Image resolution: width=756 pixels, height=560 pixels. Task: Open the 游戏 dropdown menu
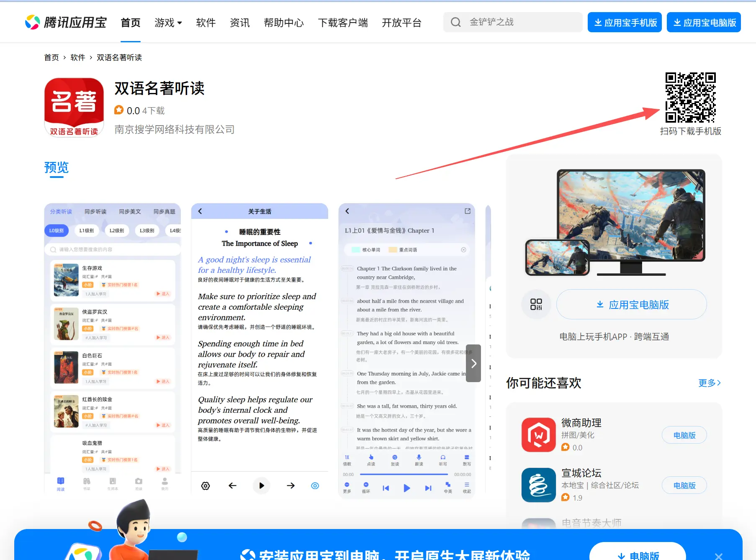coord(168,23)
